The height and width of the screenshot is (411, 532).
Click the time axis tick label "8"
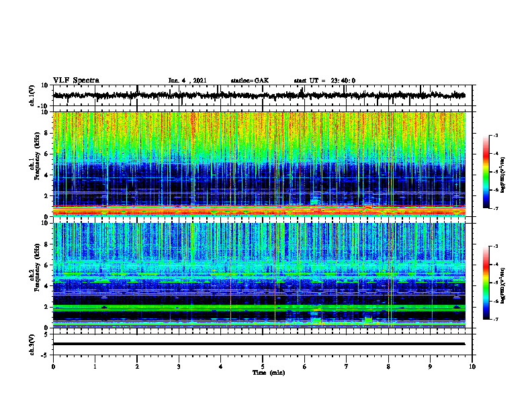pyautogui.click(x=388, y=367)
